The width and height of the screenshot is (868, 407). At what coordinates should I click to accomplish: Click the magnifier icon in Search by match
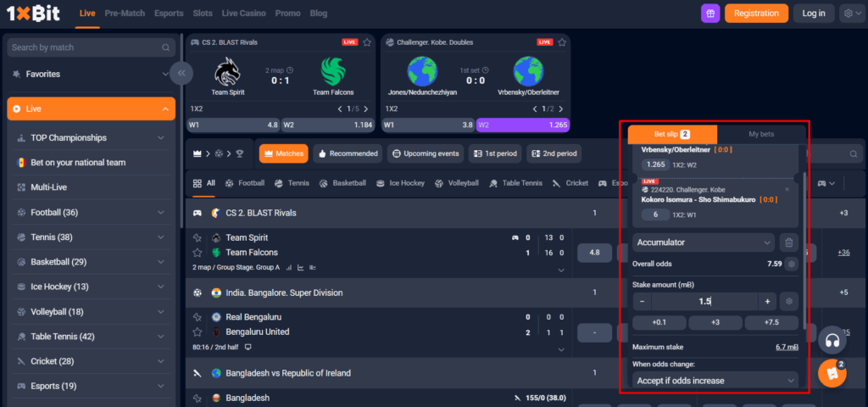tap(166, 47)
